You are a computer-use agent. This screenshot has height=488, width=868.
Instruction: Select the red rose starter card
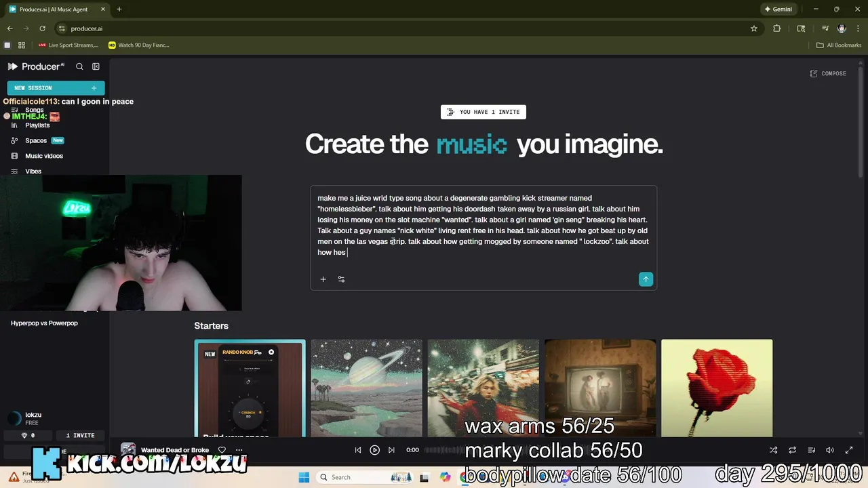pyautogui.click(x=717, y=388)
